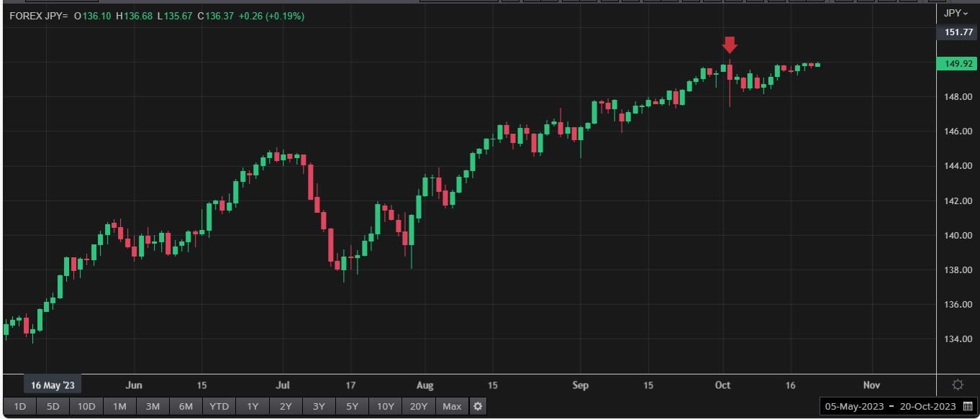Click the 146.00 price axis label
The image size is (980, 419).
tap(958, 132)
